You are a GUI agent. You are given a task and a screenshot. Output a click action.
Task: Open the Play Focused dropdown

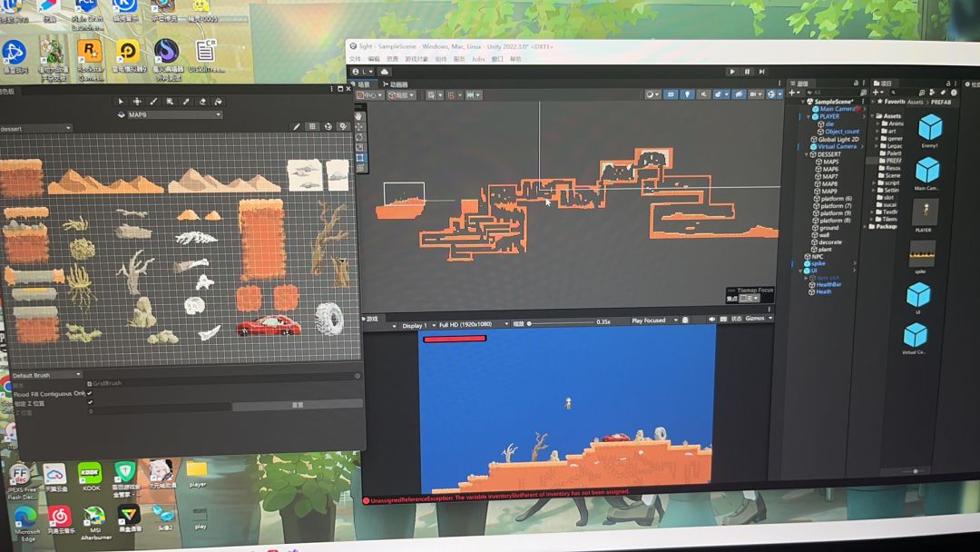[653, 320]
